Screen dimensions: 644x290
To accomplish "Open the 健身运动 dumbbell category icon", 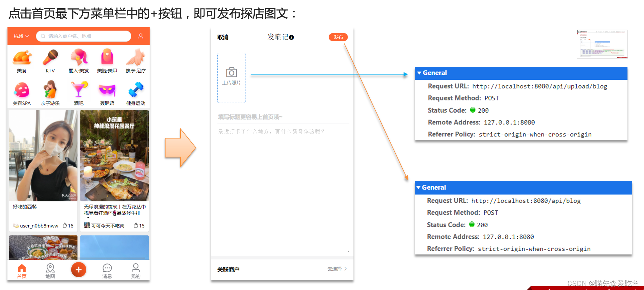I will 136,90.
